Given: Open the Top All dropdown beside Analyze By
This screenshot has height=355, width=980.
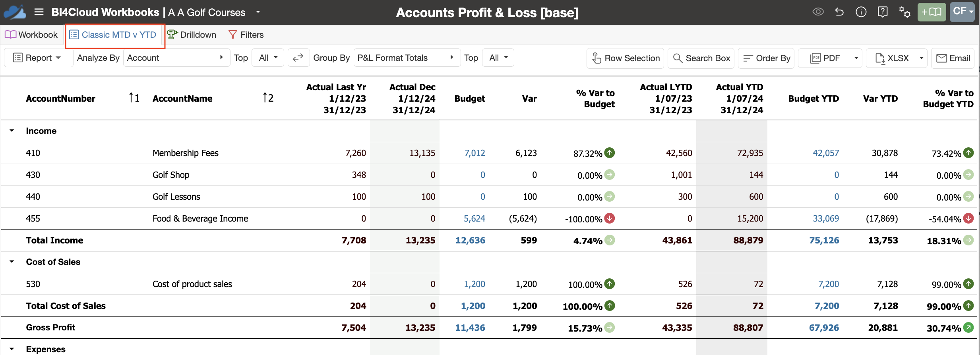Looking at the screenshot, I should [x=268, y=58].
